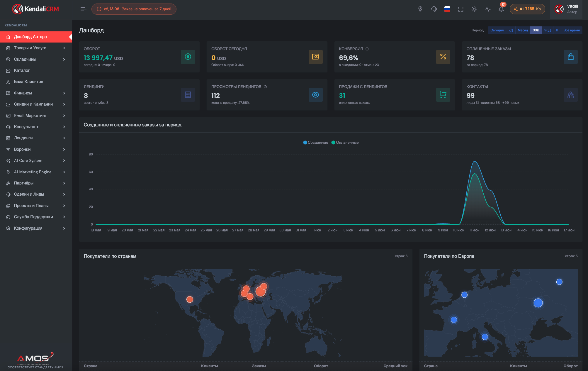Open the activity pulse icon

click(x=488, y=9)
